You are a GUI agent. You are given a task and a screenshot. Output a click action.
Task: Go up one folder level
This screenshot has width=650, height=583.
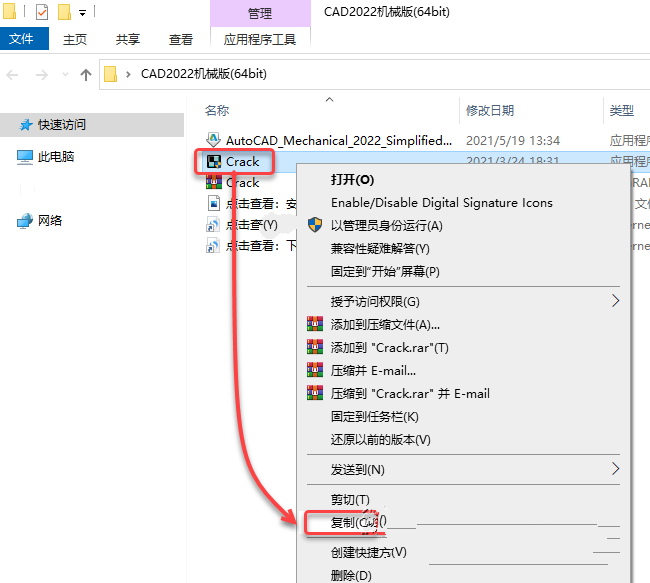pos(86,75)
